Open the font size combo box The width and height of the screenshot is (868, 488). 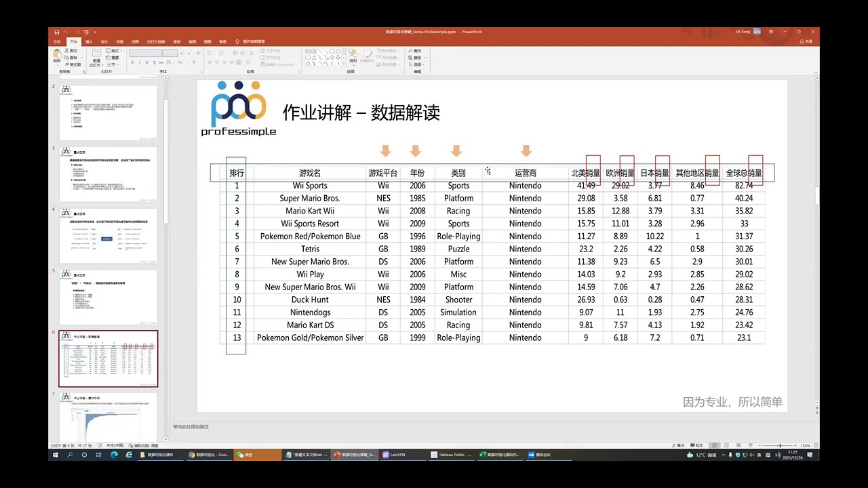[170, 54]
